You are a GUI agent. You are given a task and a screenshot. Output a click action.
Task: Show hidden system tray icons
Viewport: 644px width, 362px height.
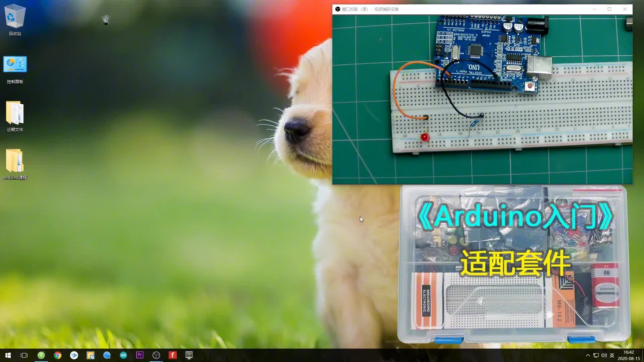588,355
